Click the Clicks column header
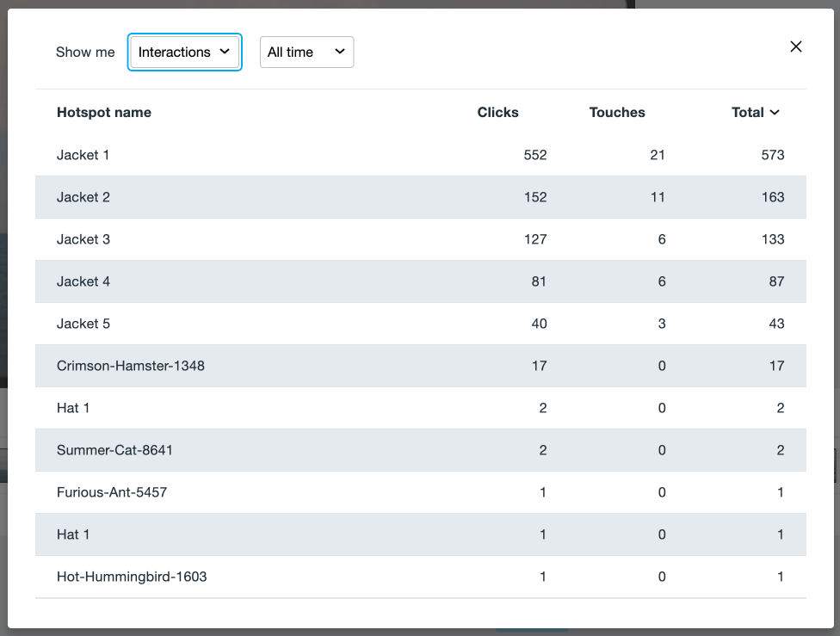The height and width of the screenshot is (636, 840). coord(497,112)
